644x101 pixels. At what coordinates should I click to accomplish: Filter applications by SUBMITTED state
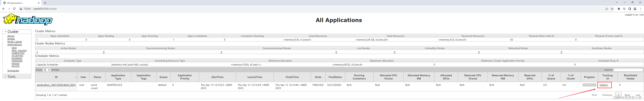coord(18,53)
